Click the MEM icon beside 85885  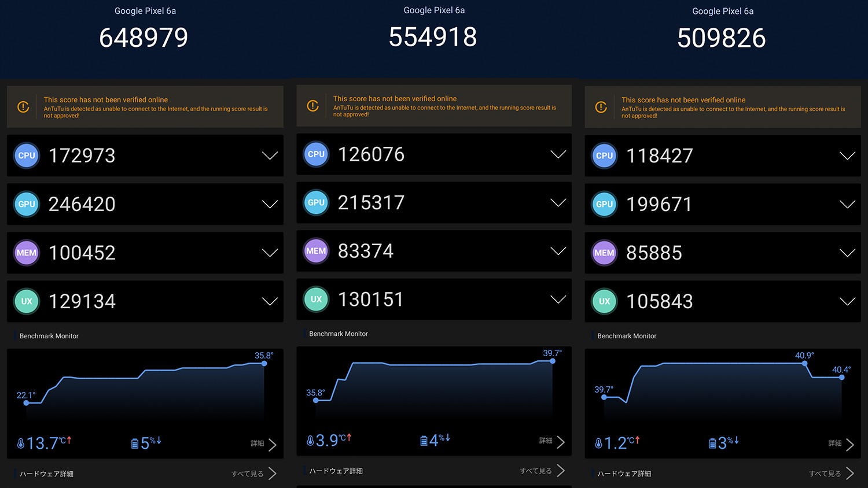point(604,253)
